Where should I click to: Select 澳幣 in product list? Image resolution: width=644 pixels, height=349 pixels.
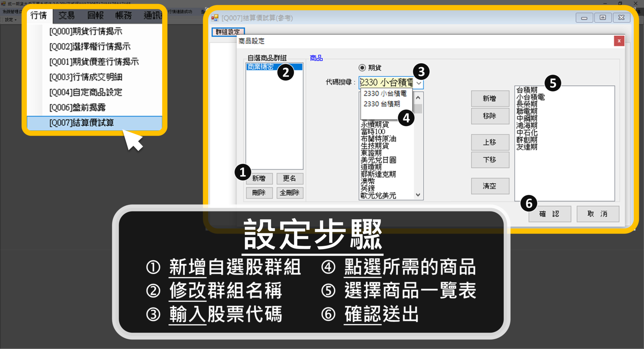tap(368, 181)
